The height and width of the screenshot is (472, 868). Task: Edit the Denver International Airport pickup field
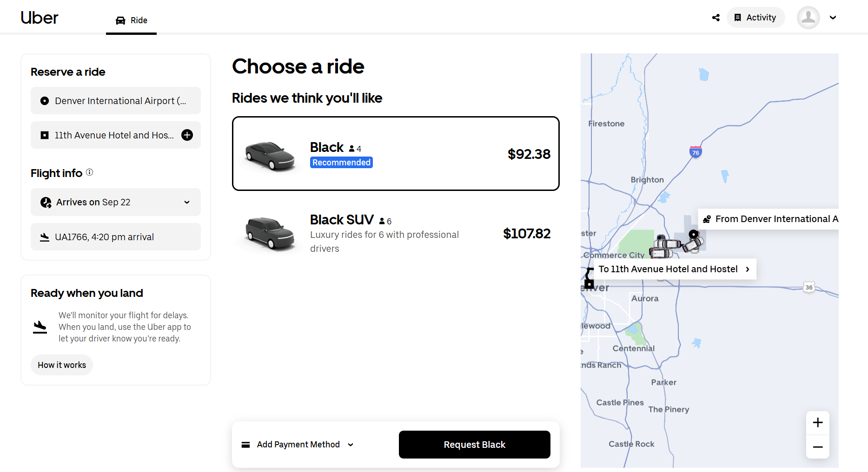pyautogui.click(x=116, y=101)
